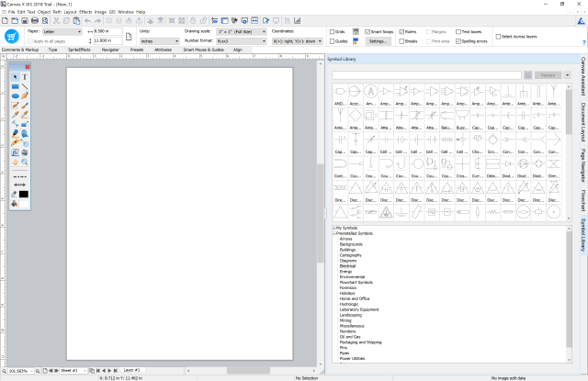Image resolution: width=588 pixels, height=381 pixels.
Task: Open the Number format dropdown
Action: pyautogui.click(x=241, y=41)
